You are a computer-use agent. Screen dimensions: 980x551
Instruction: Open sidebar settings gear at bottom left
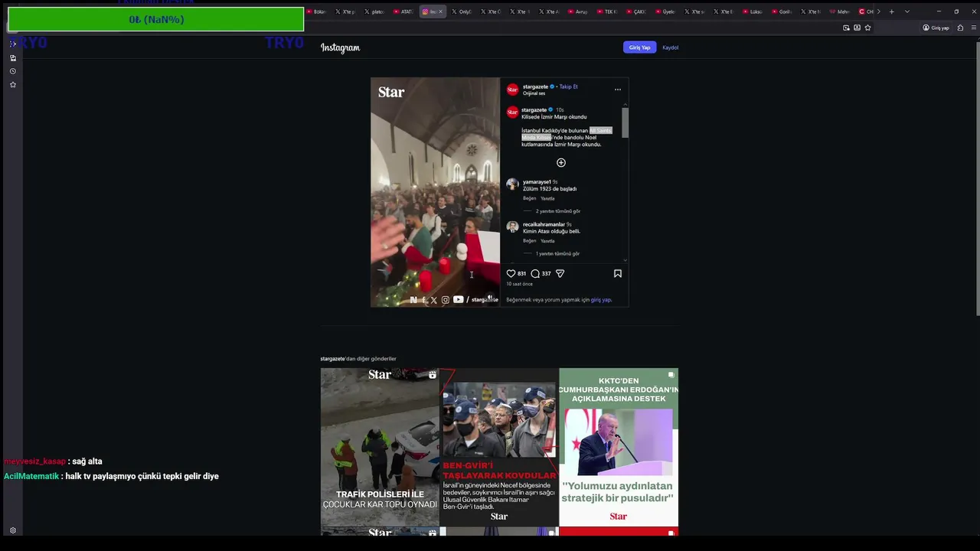point(12,530)
